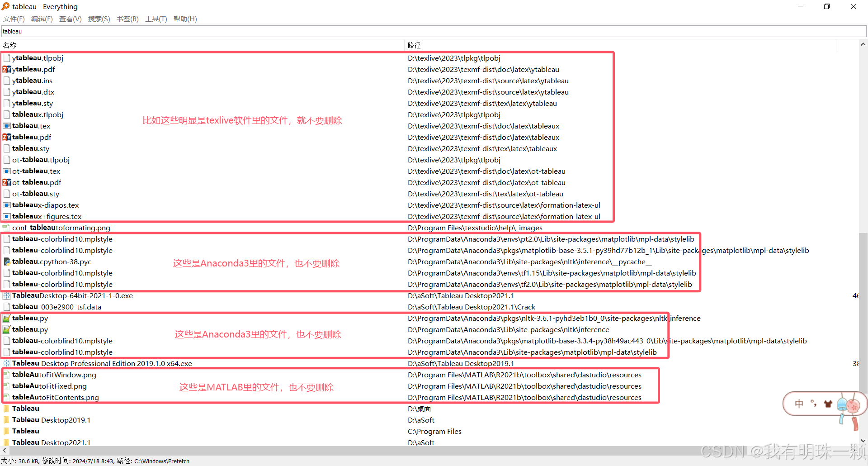
Task: Click the folder icon of Tableau Desktop2019.1
Action: (x=7, y=420)
